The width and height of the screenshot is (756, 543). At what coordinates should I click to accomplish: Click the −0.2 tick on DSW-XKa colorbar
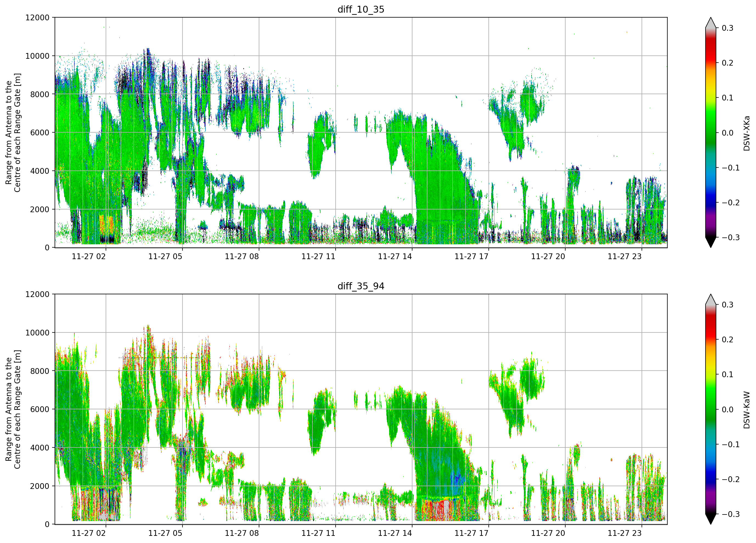point(731,203)
